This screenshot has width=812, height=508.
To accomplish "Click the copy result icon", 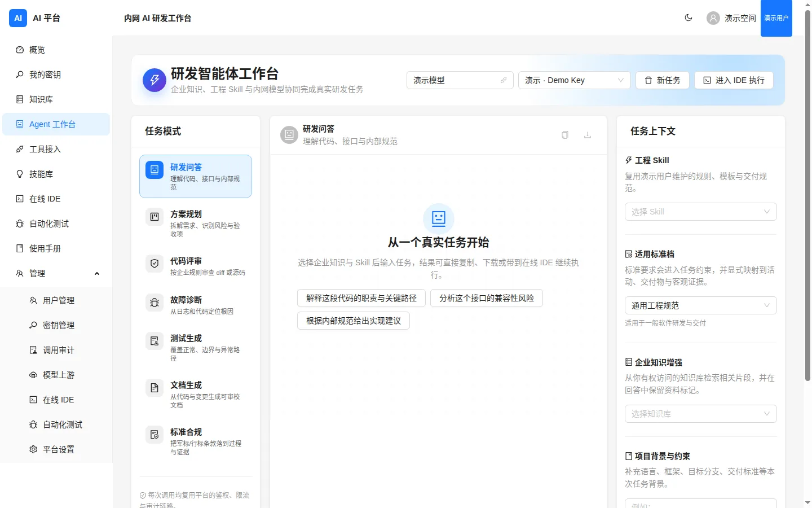I will point(565,135).
